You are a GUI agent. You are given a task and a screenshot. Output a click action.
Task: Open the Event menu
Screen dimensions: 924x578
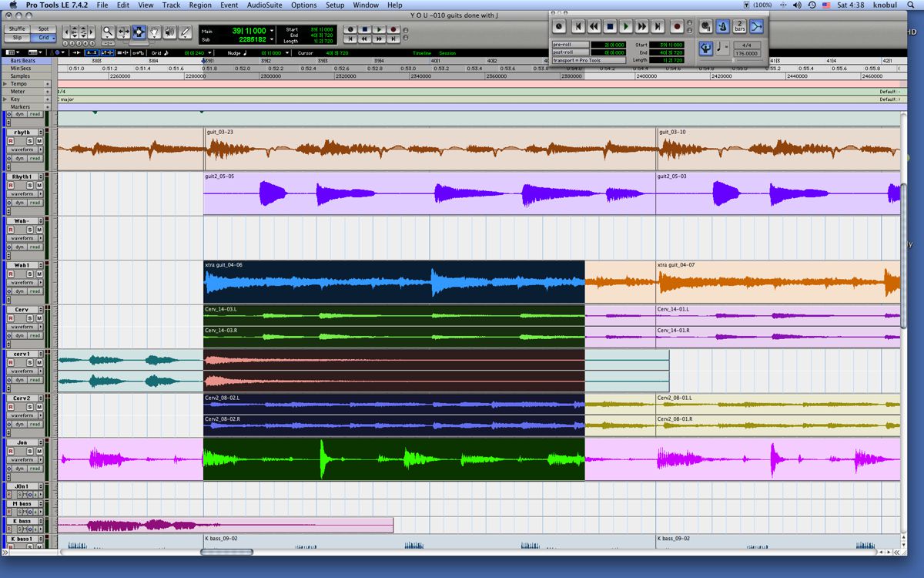(x=229, y=5)
